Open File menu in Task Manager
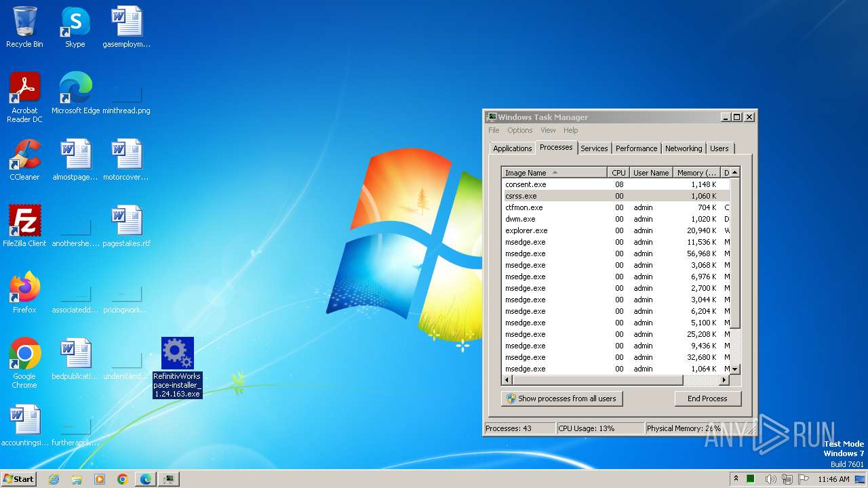The image size is (868, 488). click(494, 130)
